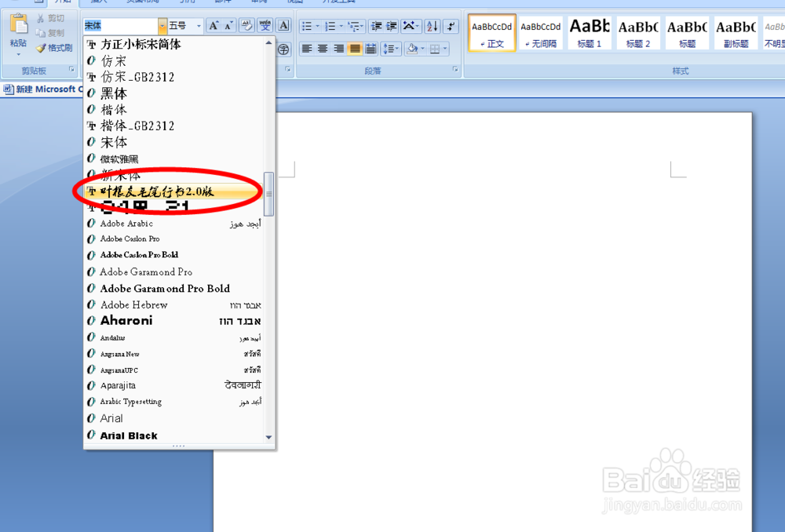Pick 微软雅黑 from the font list
The width and height of the screenshot is (785, 532).
(173, 159)
